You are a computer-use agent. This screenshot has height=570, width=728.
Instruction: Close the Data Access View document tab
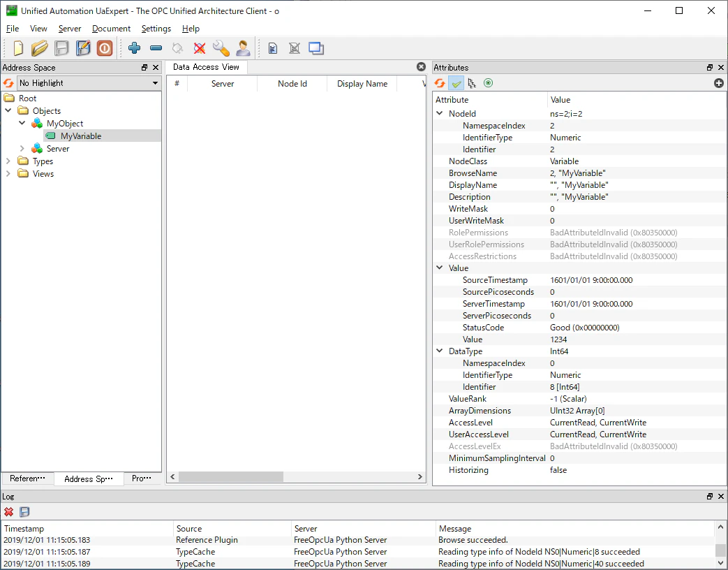point(421,67)
